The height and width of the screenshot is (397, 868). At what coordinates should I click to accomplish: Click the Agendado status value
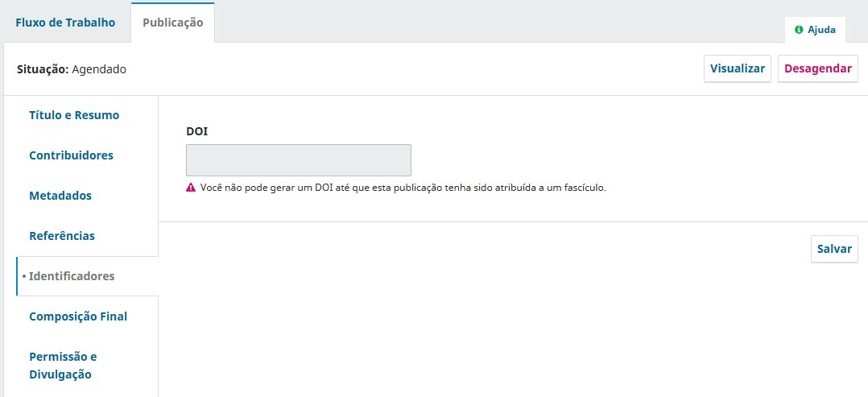point(99,70)
